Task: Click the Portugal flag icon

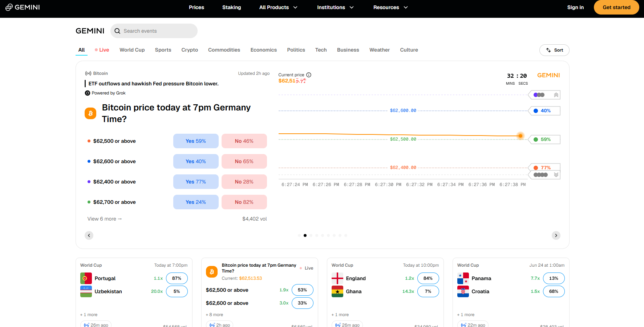Action: click(86, 278)
